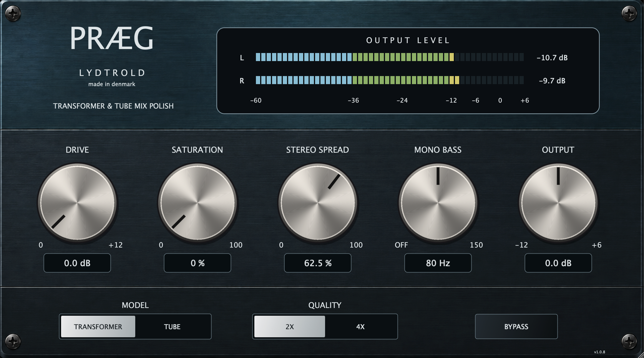Click the Mono Bass field showing 80 Hz
The image size is (644, 358).
[438, 263]
